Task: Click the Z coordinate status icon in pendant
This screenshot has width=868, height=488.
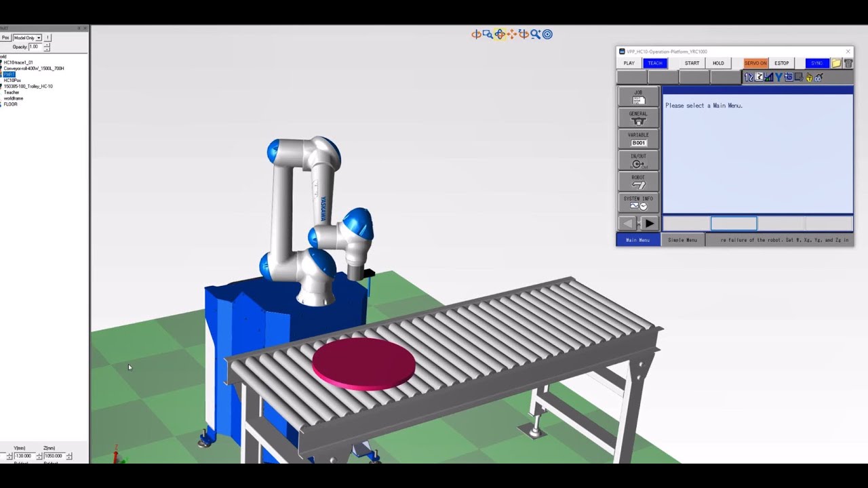Action: [759, 77]
